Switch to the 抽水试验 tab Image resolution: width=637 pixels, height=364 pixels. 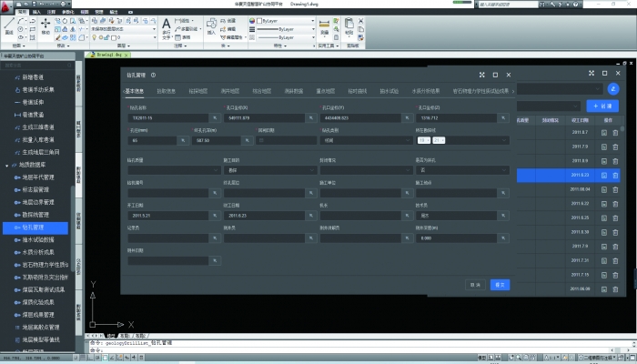[389, 91]
